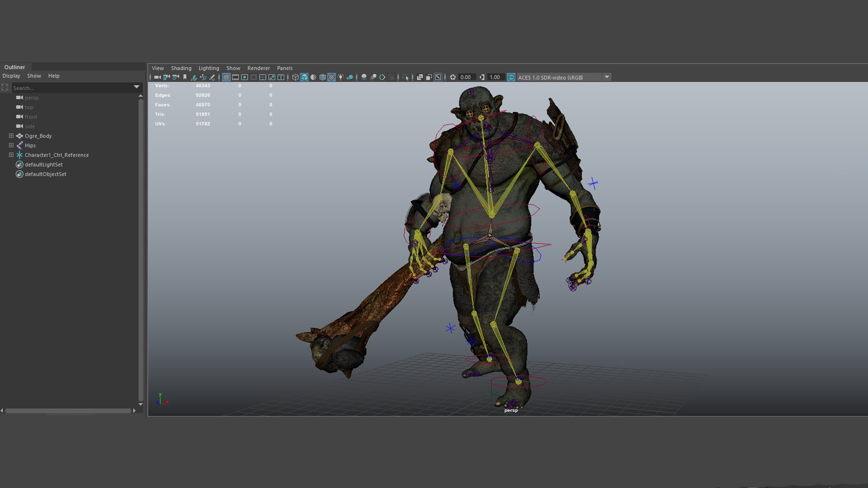Click the Isolate Select icon
The height and width of the screenshot is (488, 868).
(x=406, y=77)
